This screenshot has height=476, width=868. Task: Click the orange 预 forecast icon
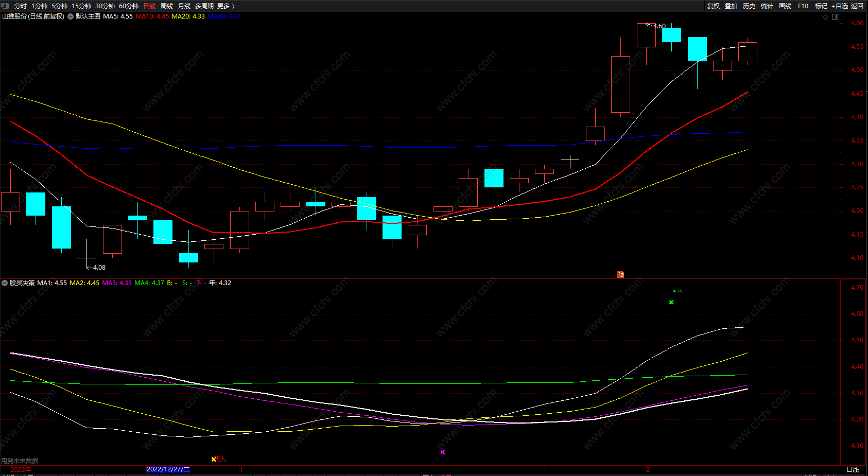621,275
